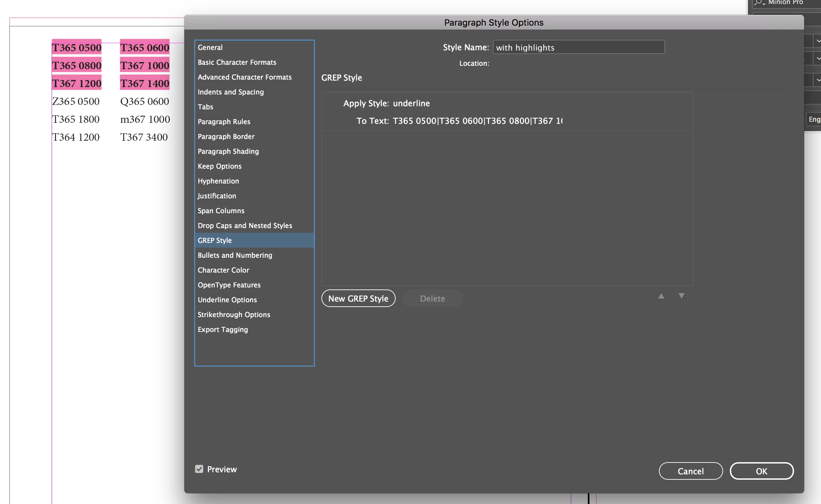Move GREP style up with up arrow

(x=661, y=296)
